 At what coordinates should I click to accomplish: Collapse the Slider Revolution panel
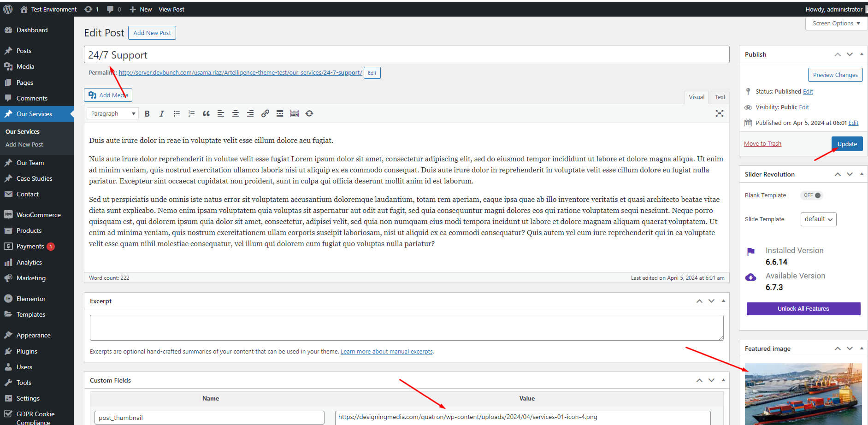pos(862,174)
